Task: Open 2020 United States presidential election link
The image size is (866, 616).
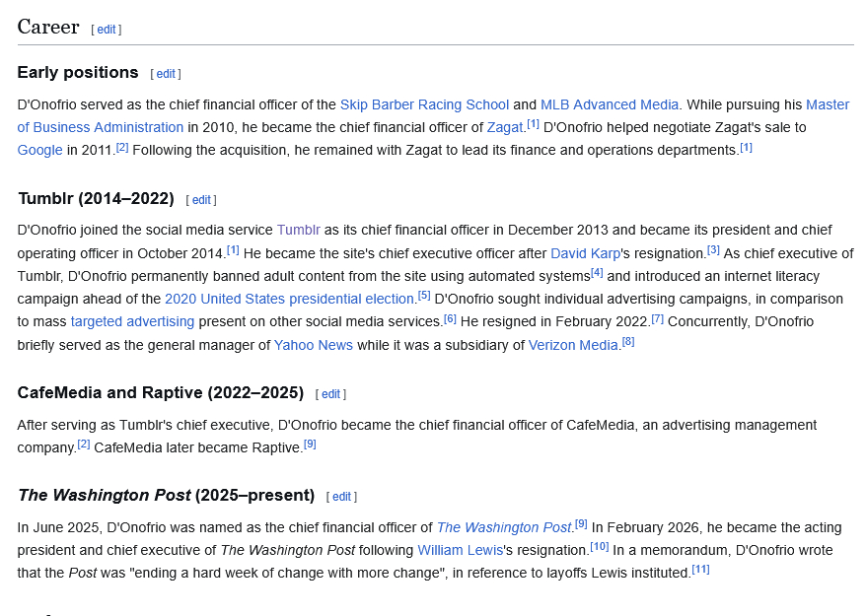Action: [289, 299]
